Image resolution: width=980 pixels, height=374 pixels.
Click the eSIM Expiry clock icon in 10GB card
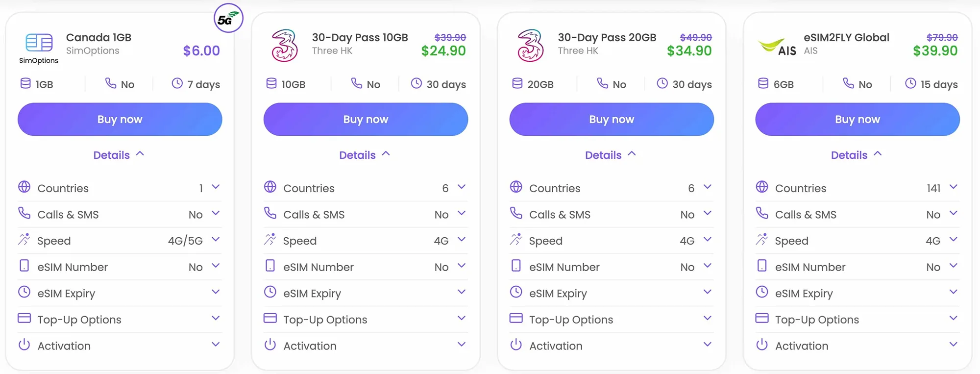coord(270,292)
